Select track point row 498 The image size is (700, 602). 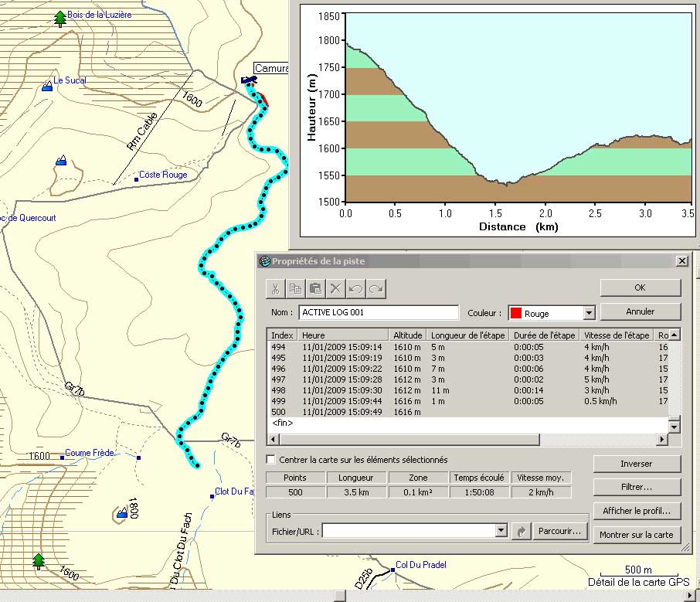pos(468,390)
